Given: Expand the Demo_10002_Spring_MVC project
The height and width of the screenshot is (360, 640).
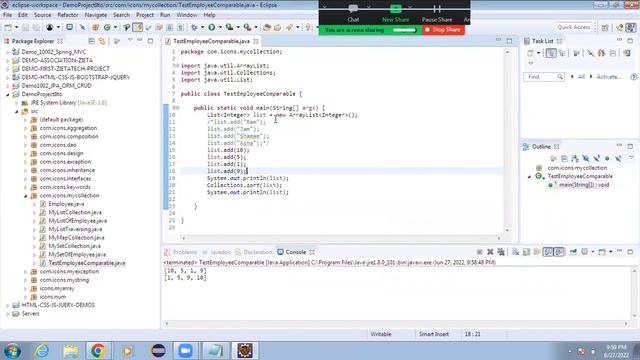Looking at the screenshot, I should (x=7, y=52).
